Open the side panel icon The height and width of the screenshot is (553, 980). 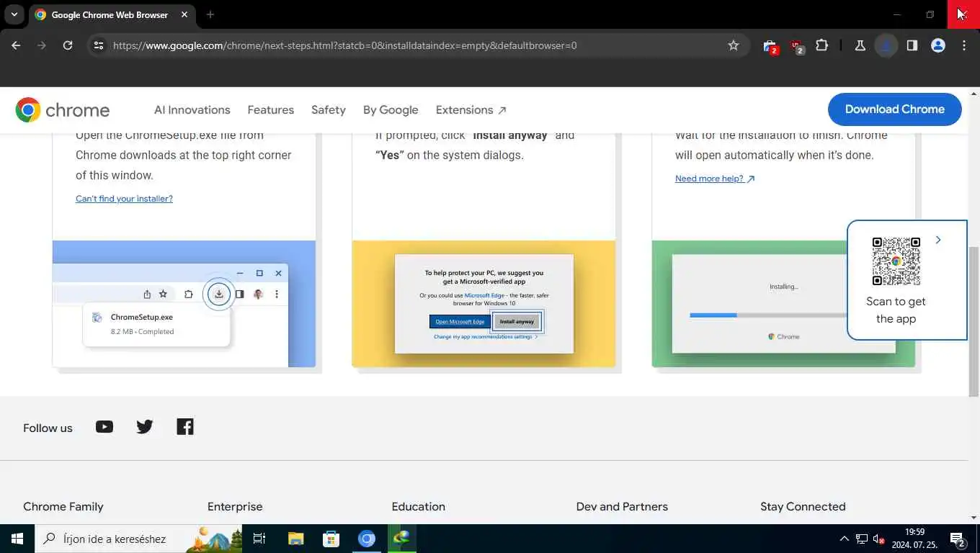[x=912, y=45]
